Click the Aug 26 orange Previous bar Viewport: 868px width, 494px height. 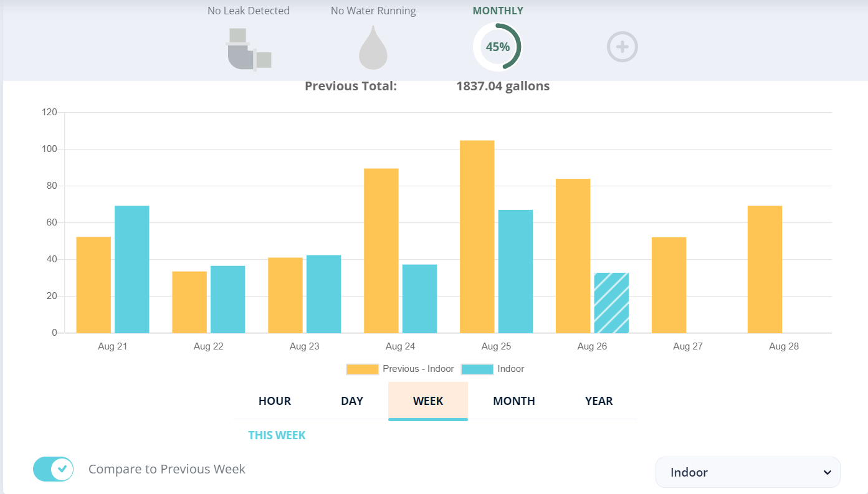573,256
